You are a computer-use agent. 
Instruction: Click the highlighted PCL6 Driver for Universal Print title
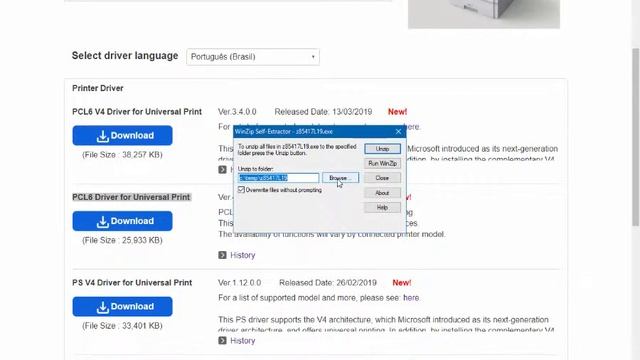pos(131,197)
